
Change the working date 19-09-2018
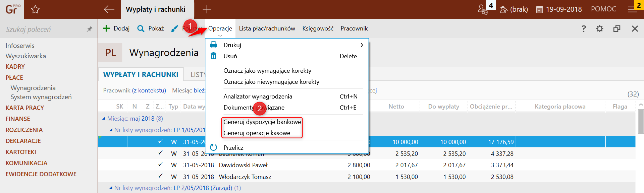[x=559, y=9]
